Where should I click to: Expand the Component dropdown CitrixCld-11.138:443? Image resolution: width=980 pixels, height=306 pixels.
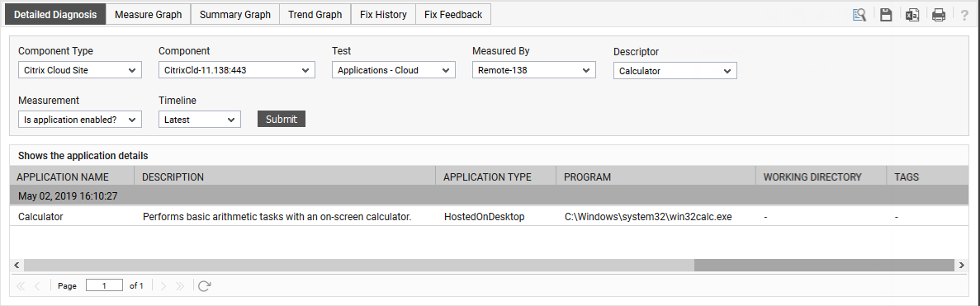point(237,70)
